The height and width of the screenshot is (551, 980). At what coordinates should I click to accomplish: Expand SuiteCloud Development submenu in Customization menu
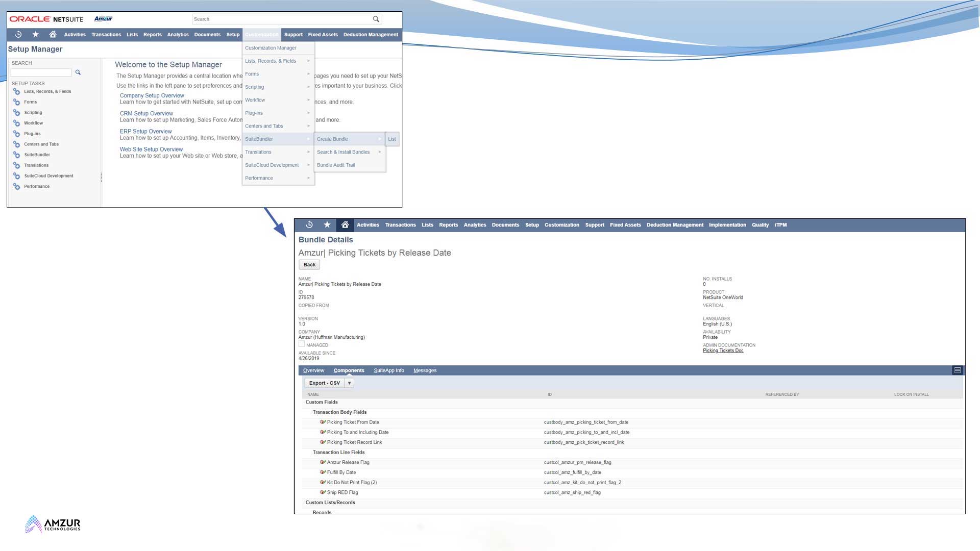point(308,165)
